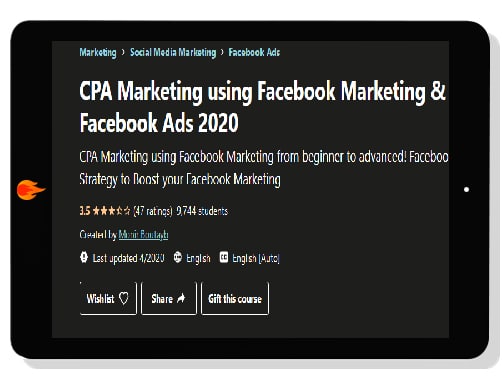This screenshot has width=502, height=381.
Task: Click the Share button
Action: [x=169, y=298]
